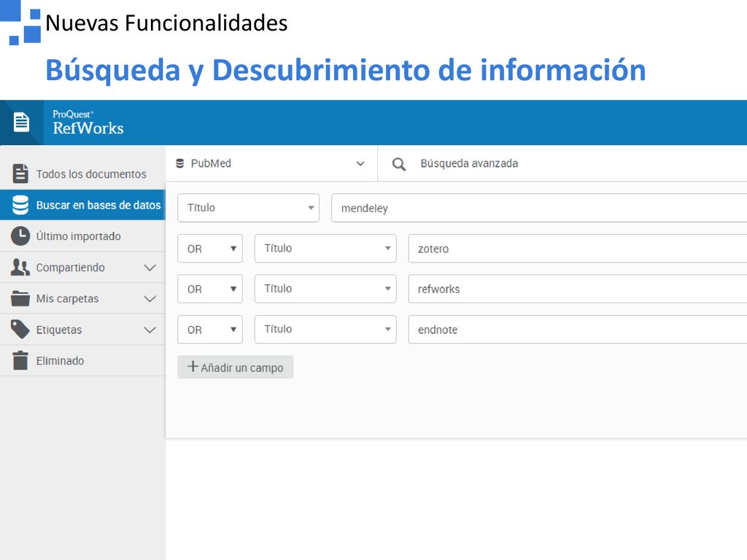Image resolution: width=747 pixels, height=560 pixels.
Task: Open the OR operator dropdown for zotero
Action: 210,249
